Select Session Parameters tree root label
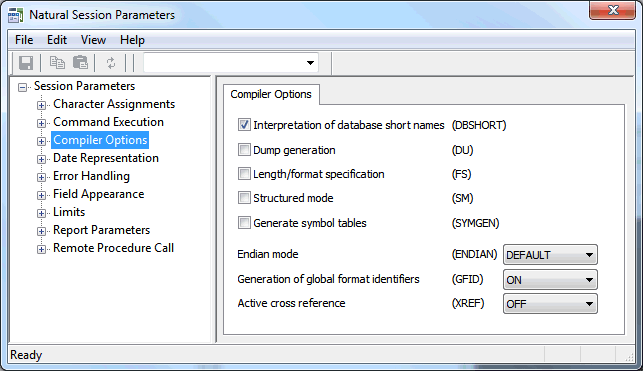 (x=84, y=86)
